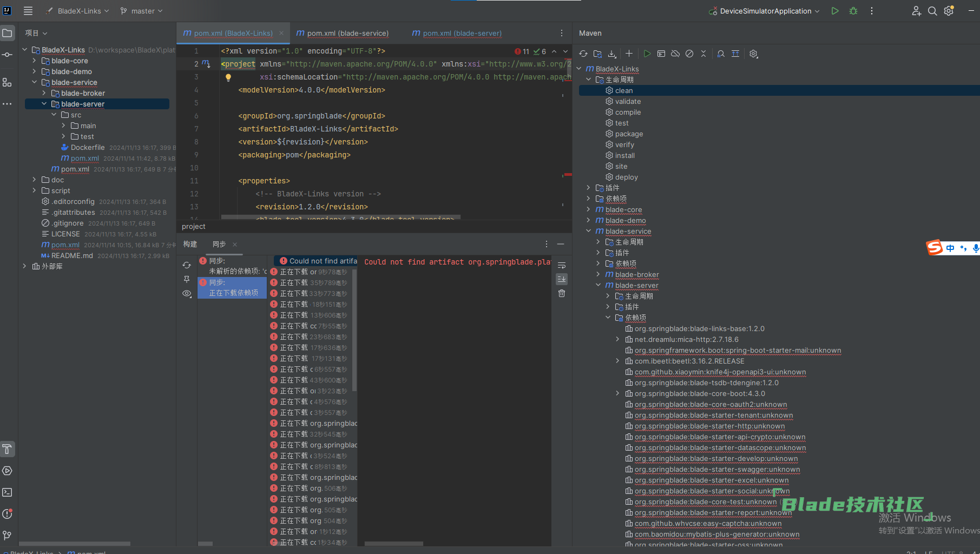Open Maven dependency analyzer icon
Viewport: 980px width, 554px height.
point(721,54)
